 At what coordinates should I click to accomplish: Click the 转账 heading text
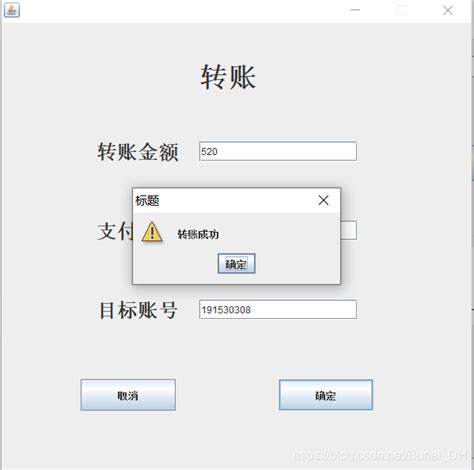[228, 77]
